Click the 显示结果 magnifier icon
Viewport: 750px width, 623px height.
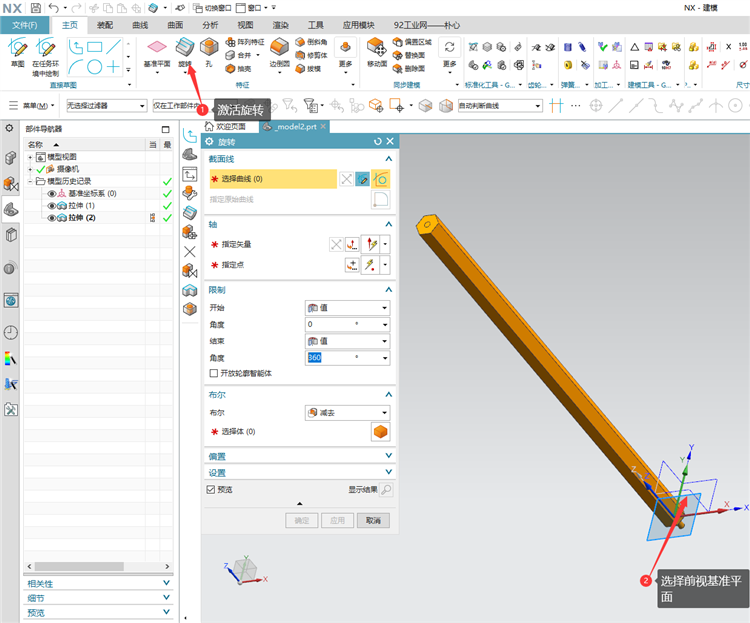pyautogui.click(x=386, y=490)
